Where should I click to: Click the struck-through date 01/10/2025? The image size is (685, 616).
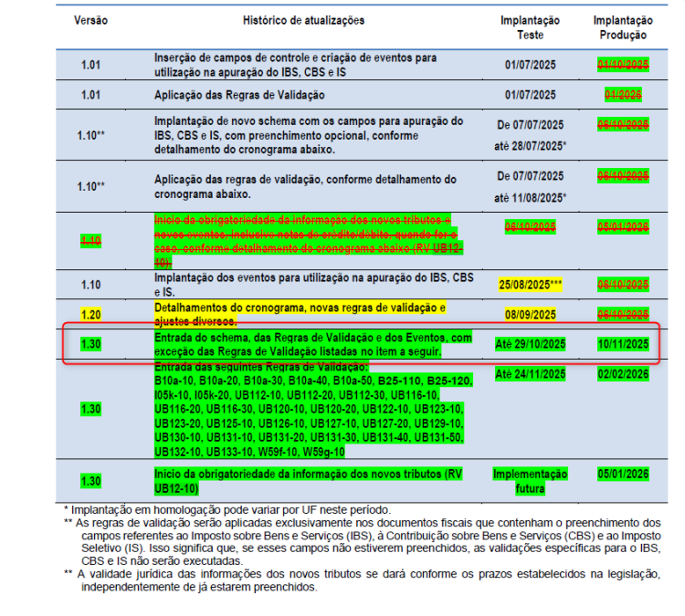pos(623,65)
